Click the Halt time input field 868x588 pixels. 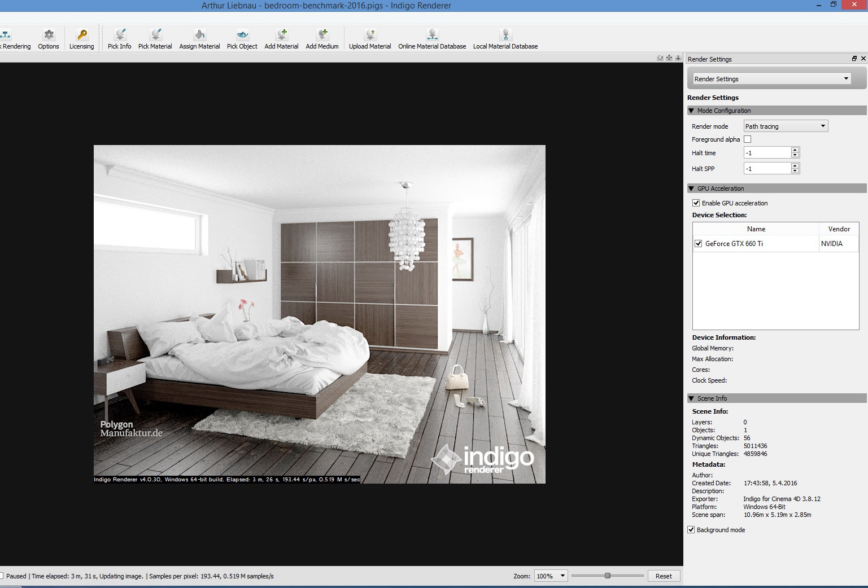pyautogui.click(x=766, y=153)
